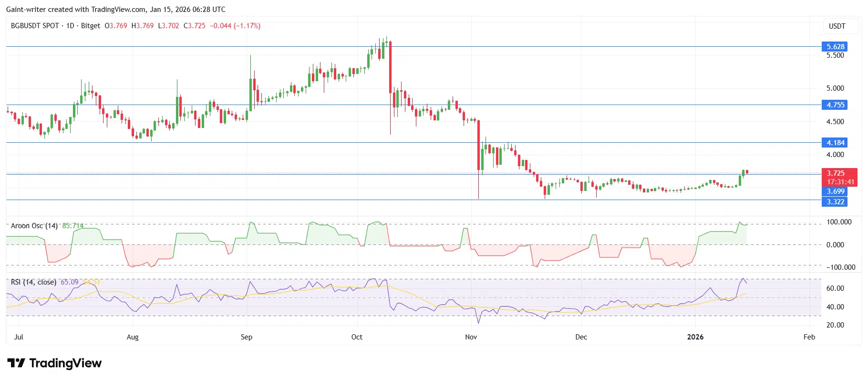This screenshot has width=868, height=381.
Task: Click the 2026 marker on the time axis
Action: [695, 337]
